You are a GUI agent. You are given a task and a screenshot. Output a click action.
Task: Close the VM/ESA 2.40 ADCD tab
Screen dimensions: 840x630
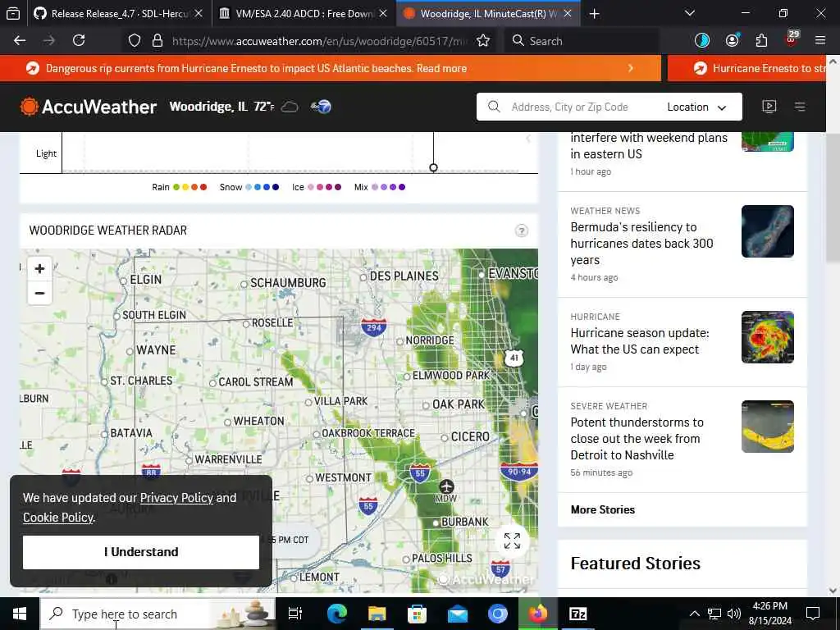coord(383,13)
